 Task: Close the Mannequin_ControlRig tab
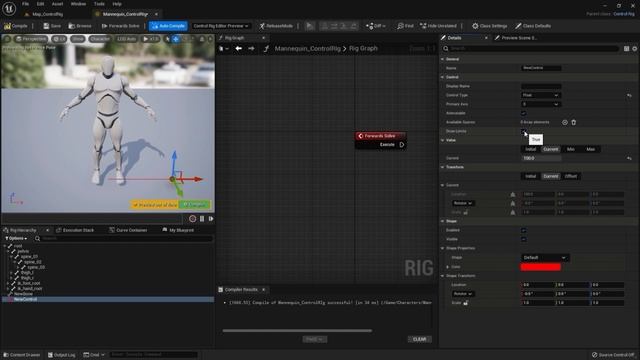coord(156,14)
